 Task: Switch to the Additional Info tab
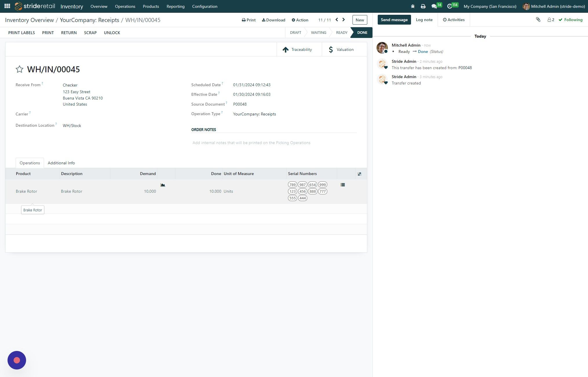61,163
